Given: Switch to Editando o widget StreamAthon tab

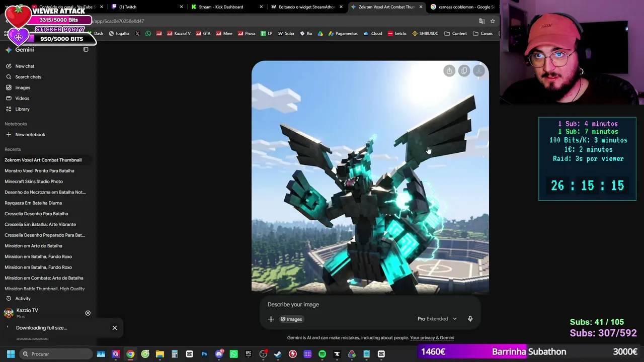Looking at the screenshot, I should coord(307,7).
